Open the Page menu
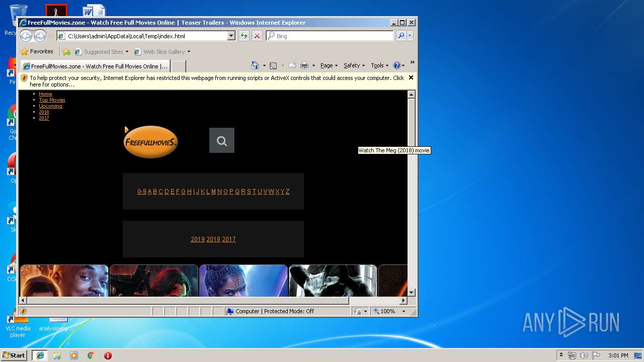 (329, 65)
